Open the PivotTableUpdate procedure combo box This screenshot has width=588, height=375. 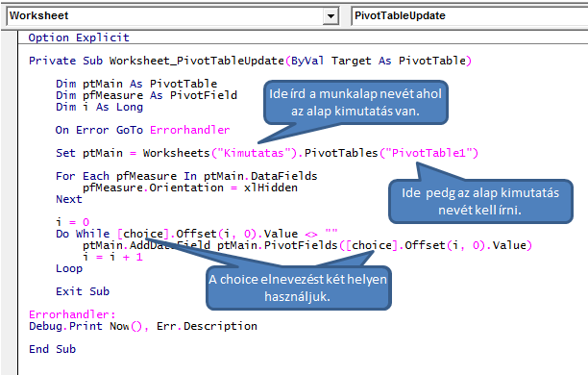point(470,16)
